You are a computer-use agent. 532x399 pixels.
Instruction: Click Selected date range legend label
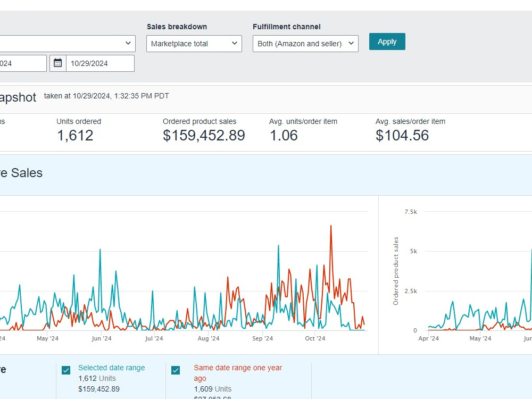tap(111, 368)
